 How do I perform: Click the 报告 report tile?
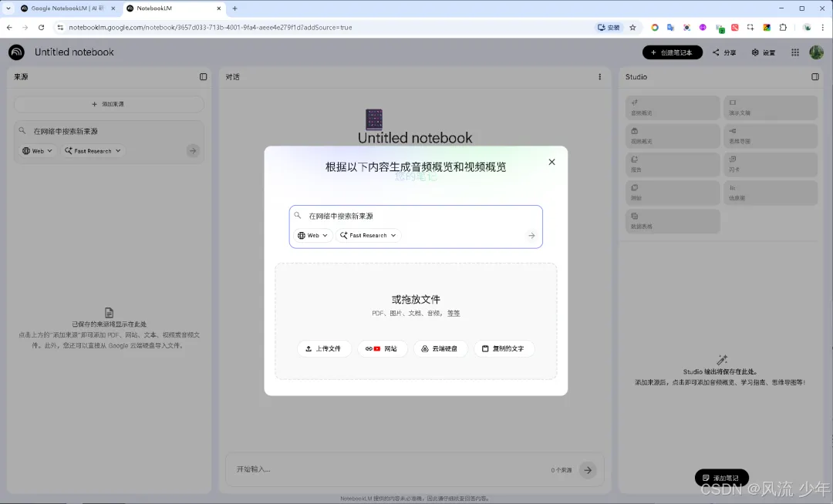click(673, 164)
